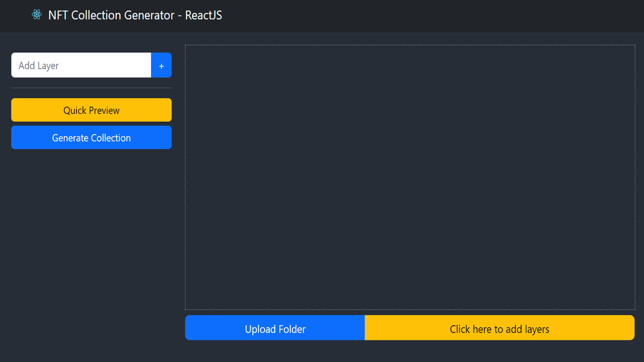This screenshot has height=362, width=644.
Task: Click inside the dashed layer drop area
Action: tap(410, 177)
